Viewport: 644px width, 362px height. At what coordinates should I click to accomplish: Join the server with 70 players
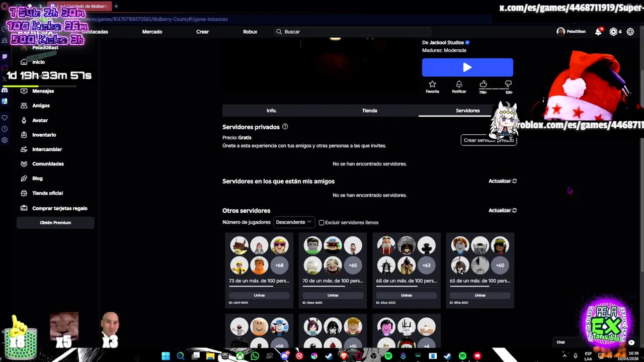333,295
